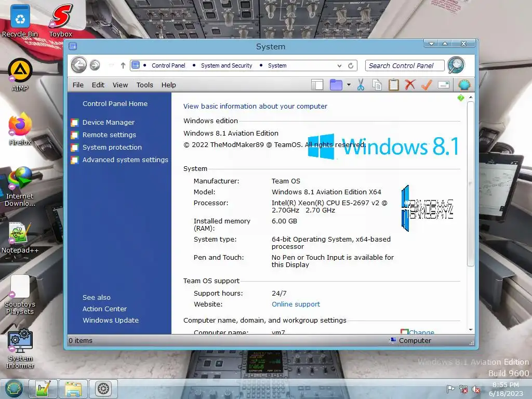Select the Internet Download Manager desktop icon

(x=20, y=187)
